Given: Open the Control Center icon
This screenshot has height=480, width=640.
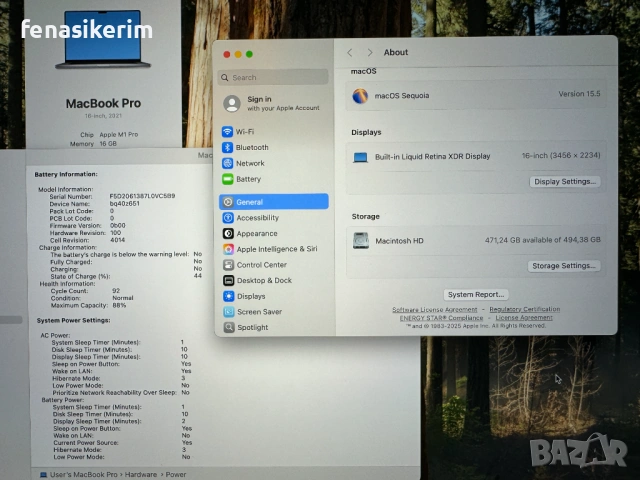Looking at the screenshot, I should [228, 264].
